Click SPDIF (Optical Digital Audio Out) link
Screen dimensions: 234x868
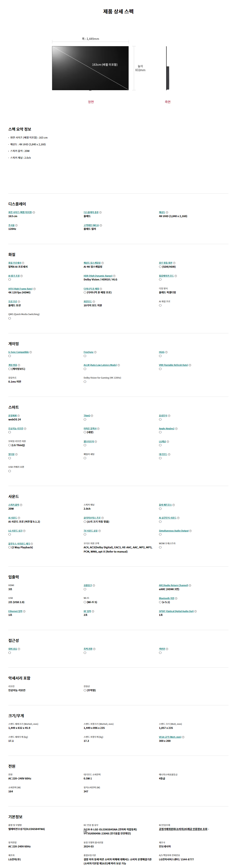tap(177, 611)
